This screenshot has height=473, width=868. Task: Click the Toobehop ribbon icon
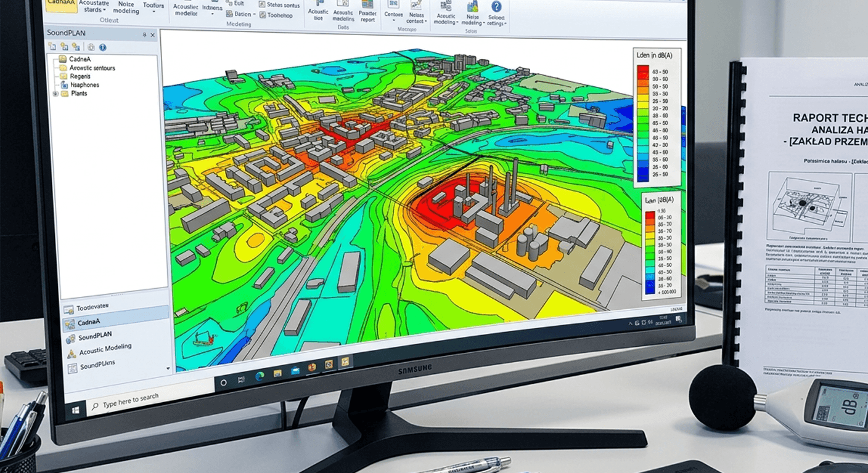click(276, 15)
